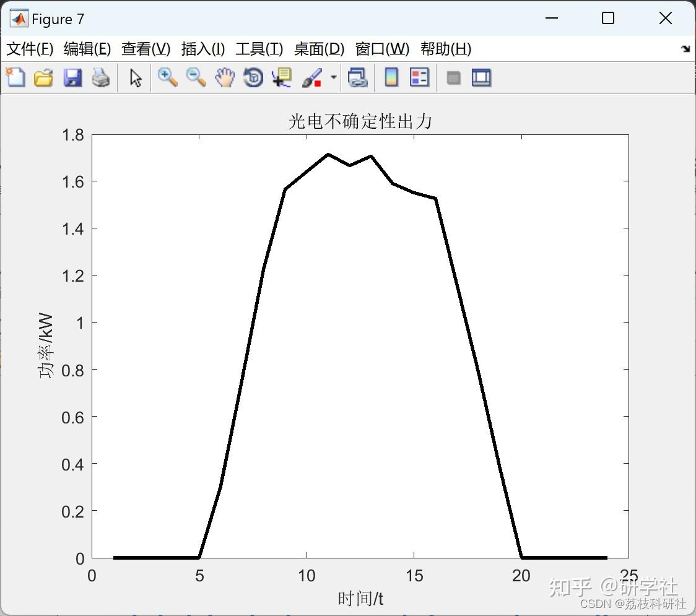Select the Zoom Out tool
Screen dimensions: 696x616
(x=196, y=77)
